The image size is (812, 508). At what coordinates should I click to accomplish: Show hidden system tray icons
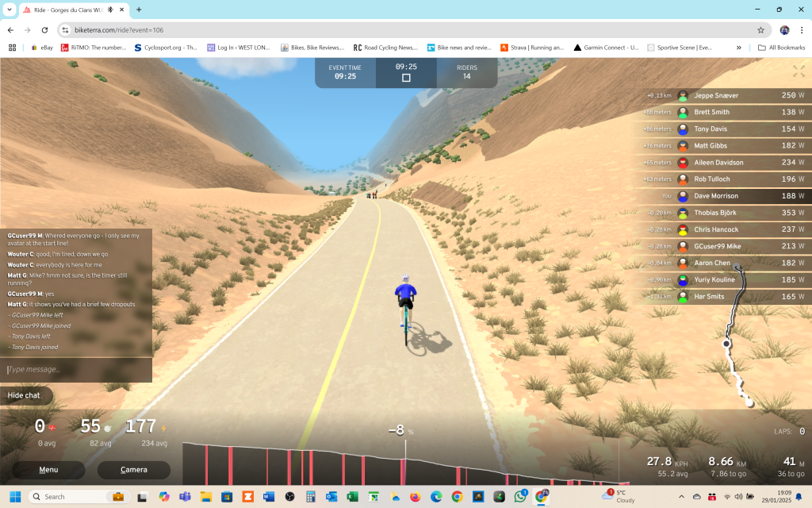pos(682,496)
